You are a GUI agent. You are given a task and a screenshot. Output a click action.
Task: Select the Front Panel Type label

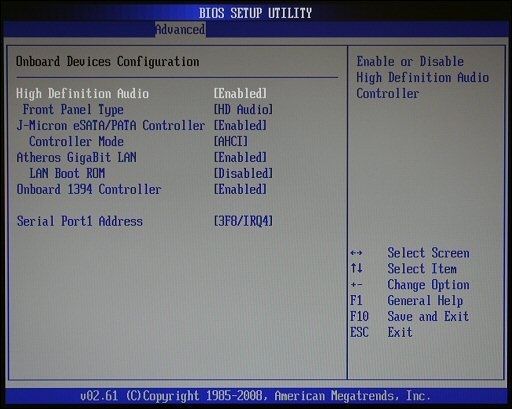(73, 110)
